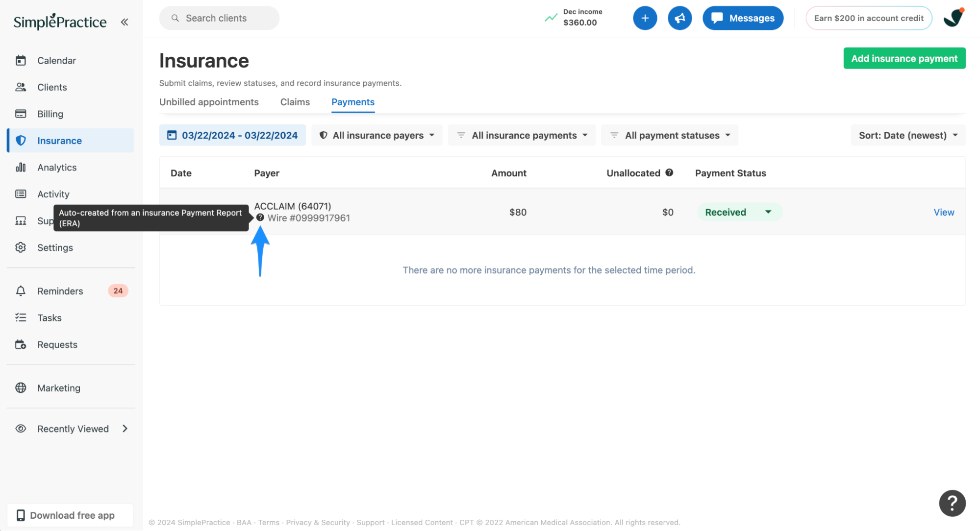Open Sort: Date (newest) dropdown
Screen dimensions: 980x531
[908, 135]
